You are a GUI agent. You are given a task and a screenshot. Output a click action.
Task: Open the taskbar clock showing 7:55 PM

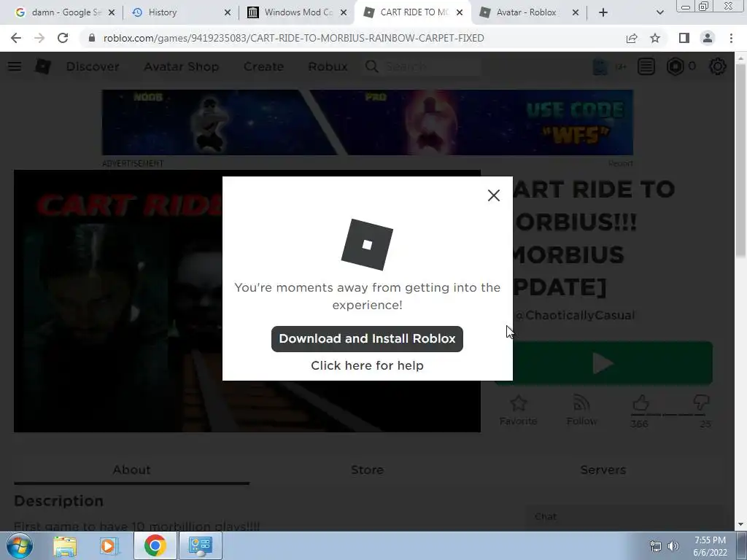pyautogui.click(x=710, y=546)
